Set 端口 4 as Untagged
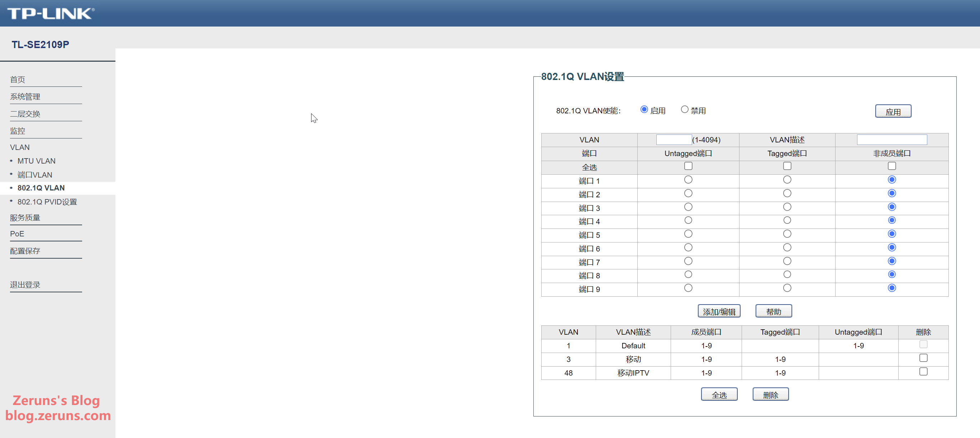The image size is (980, 438). 688,220
